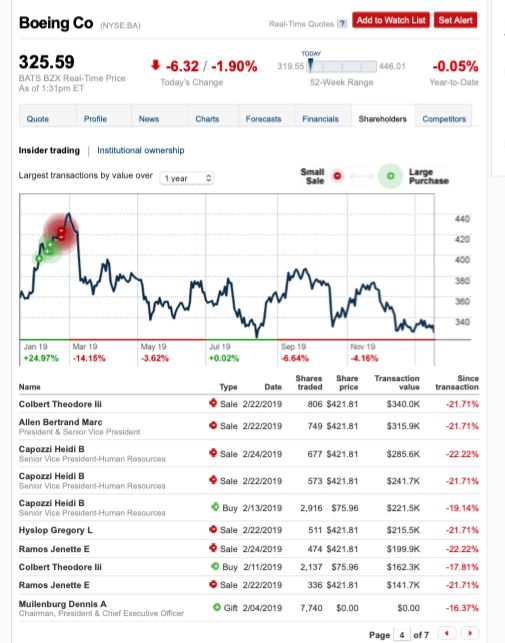Click the sale icon for Capozzi Heidi $241.7K row
505x643 pixels.
213,480
